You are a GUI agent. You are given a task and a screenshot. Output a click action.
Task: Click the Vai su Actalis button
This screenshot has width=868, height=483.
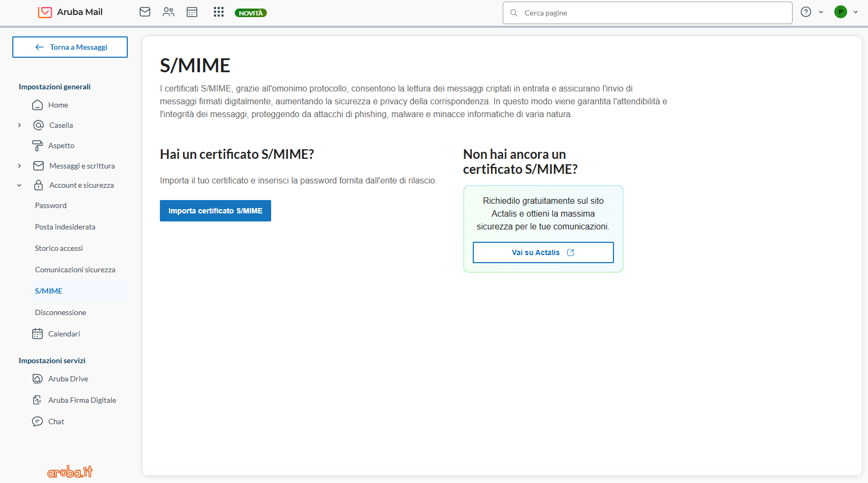tap(543, 252)
